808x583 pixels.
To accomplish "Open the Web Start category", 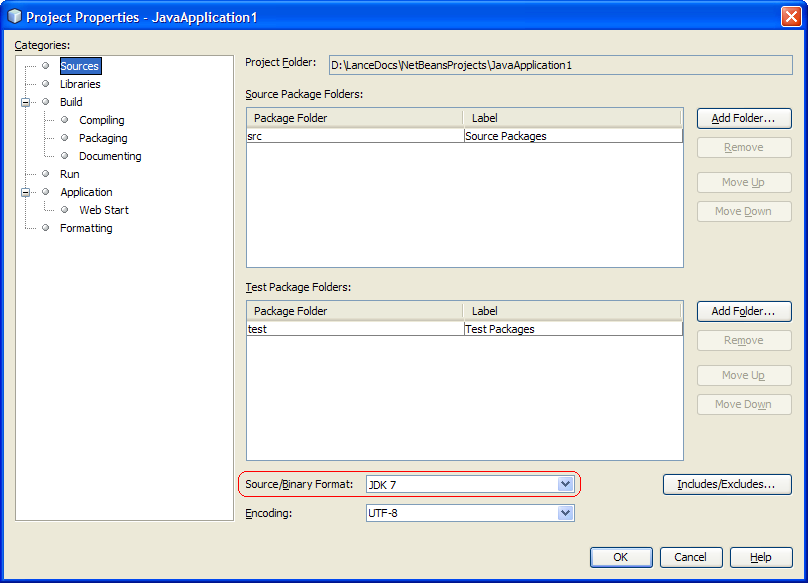I will click(104, 210).
